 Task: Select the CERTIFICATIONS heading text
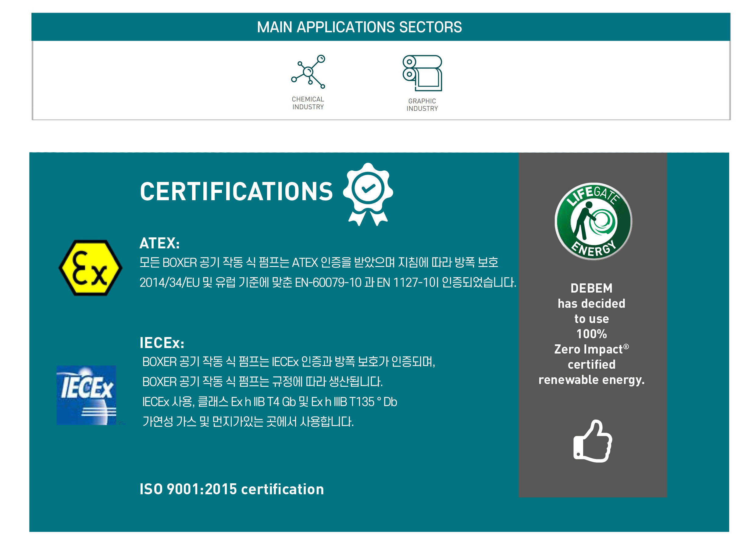pos(236,192)
